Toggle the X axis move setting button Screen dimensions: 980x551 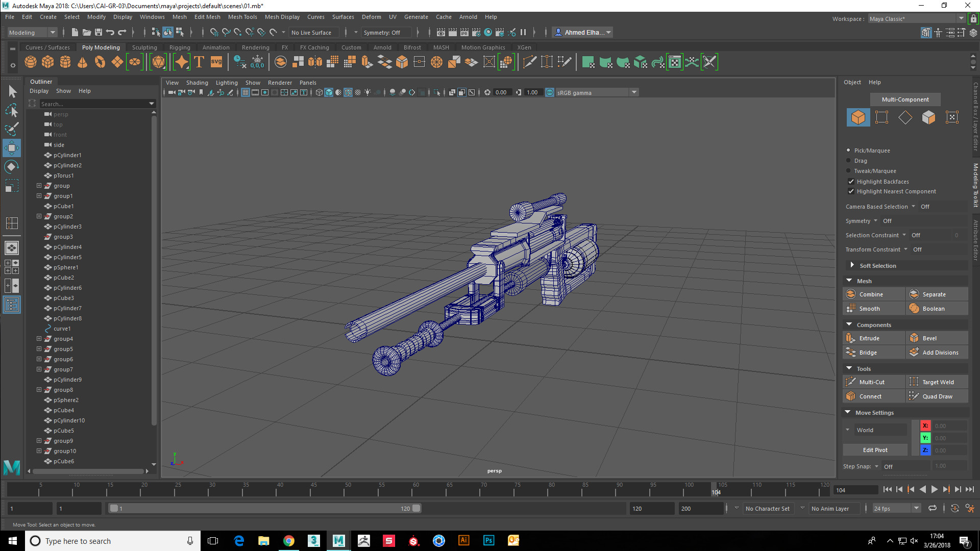coord(925,426)
